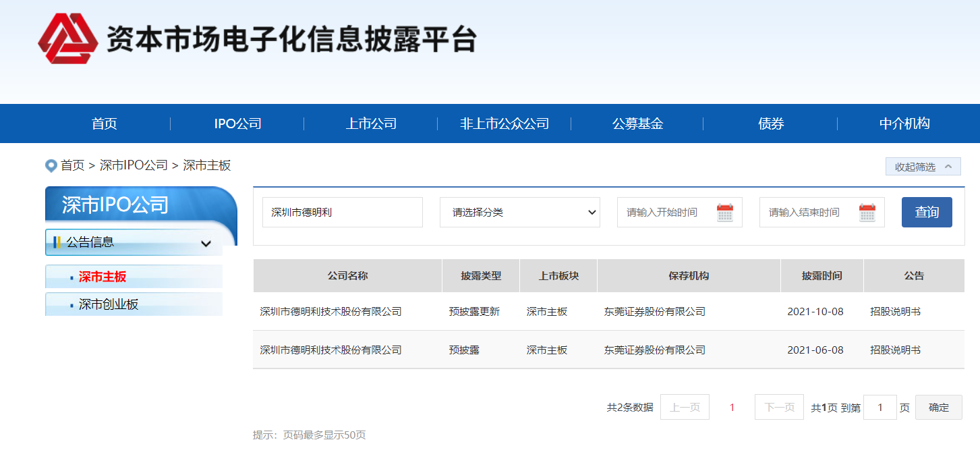The width and height of the screenshot is (980, 467).
Task: Click the 查询 search button
Action: pyautogui.click(x=927, y=212)
